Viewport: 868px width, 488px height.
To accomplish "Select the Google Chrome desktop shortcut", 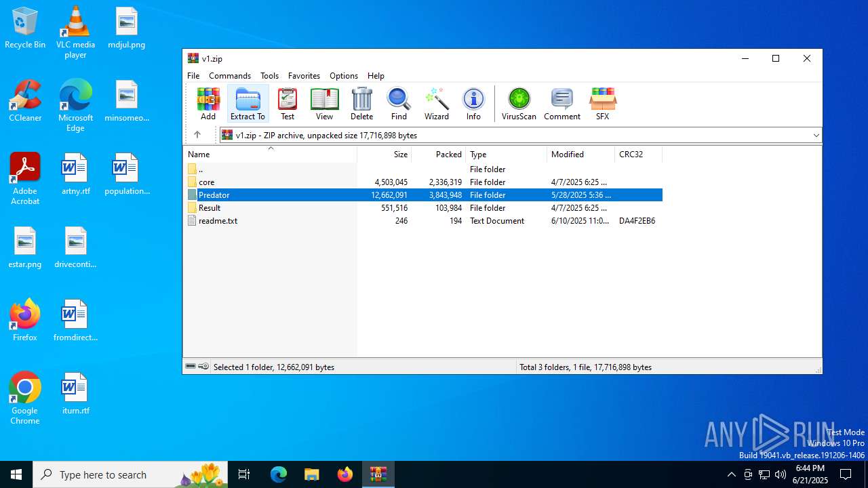I will [x=25, y=399].
